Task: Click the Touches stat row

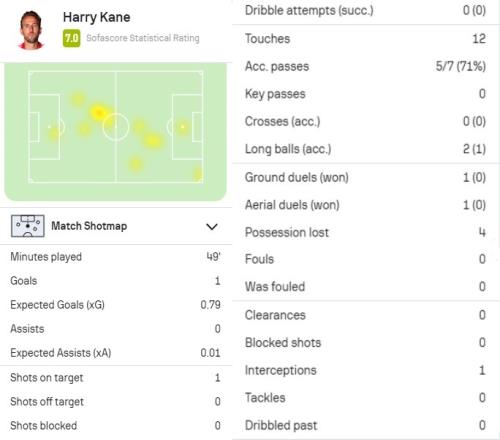Action: pos(365,39)
